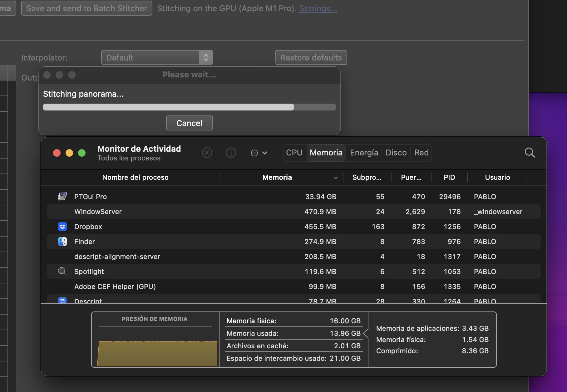
Task: Open search in Monitor de Actividad
Action: click(x=530, y=153)
